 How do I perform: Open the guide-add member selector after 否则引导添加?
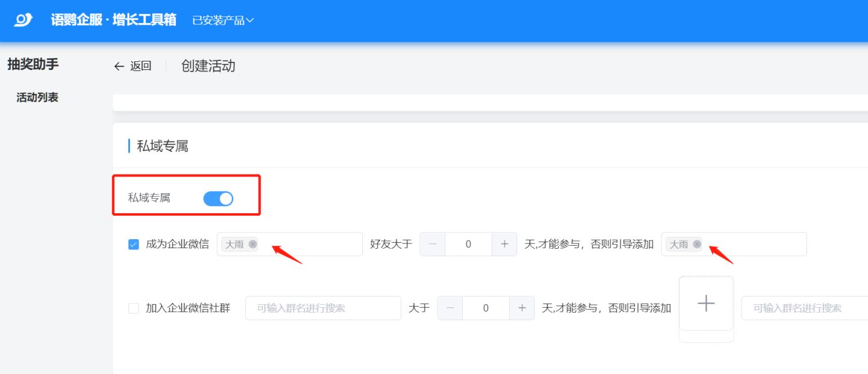point(753,244)
